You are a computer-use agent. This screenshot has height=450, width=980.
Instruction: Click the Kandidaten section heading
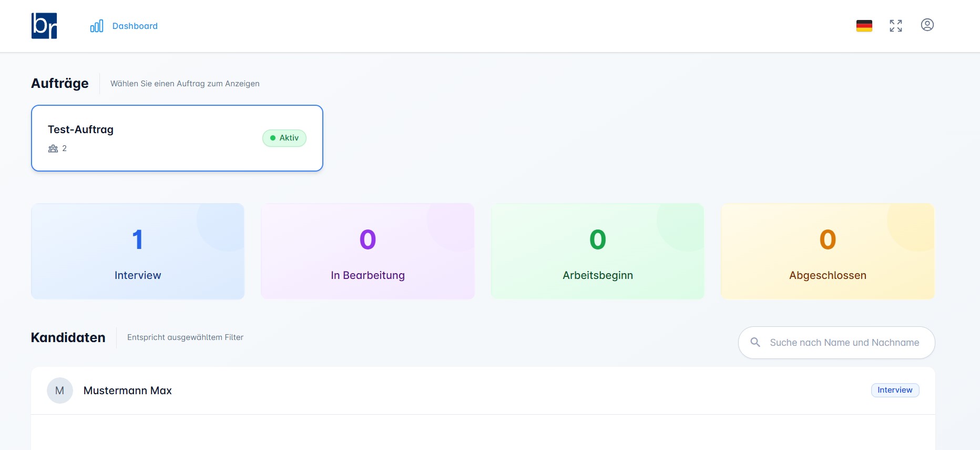pyautogui.click(x=68, y=337)
